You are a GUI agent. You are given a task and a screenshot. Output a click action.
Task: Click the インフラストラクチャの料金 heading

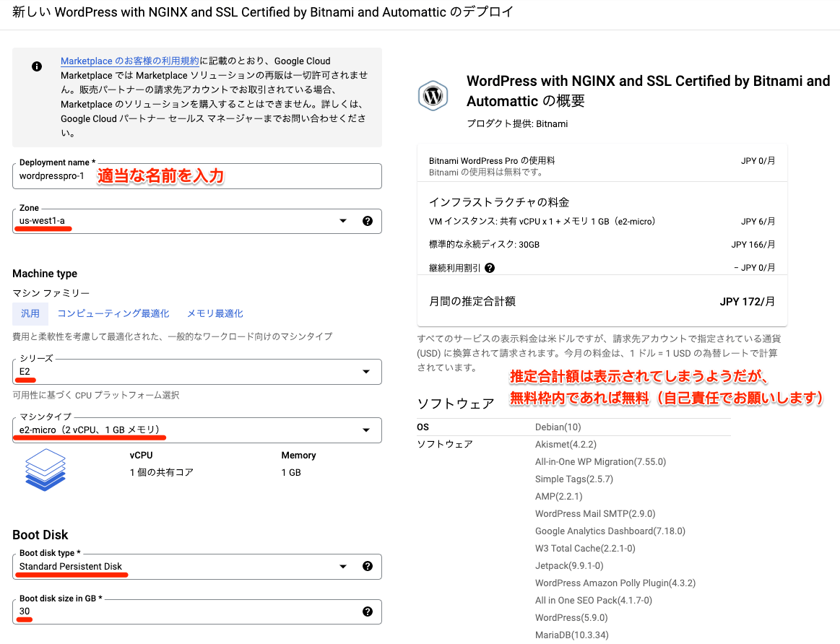(499, 202)
